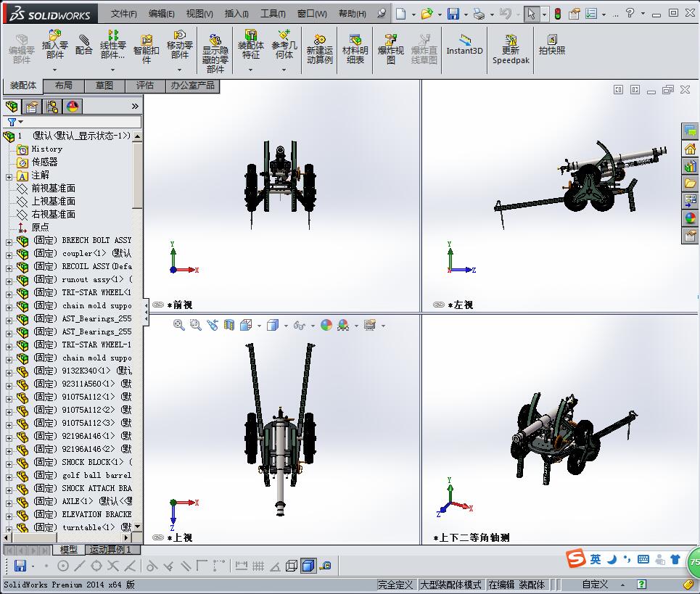
Task: Click Zoom to Area in view toolbar
Action: tap(196, 325)
